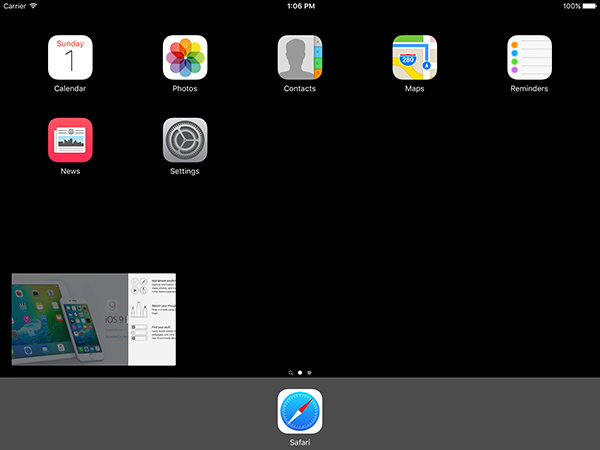Launch the Photos app

click(185, 57)
